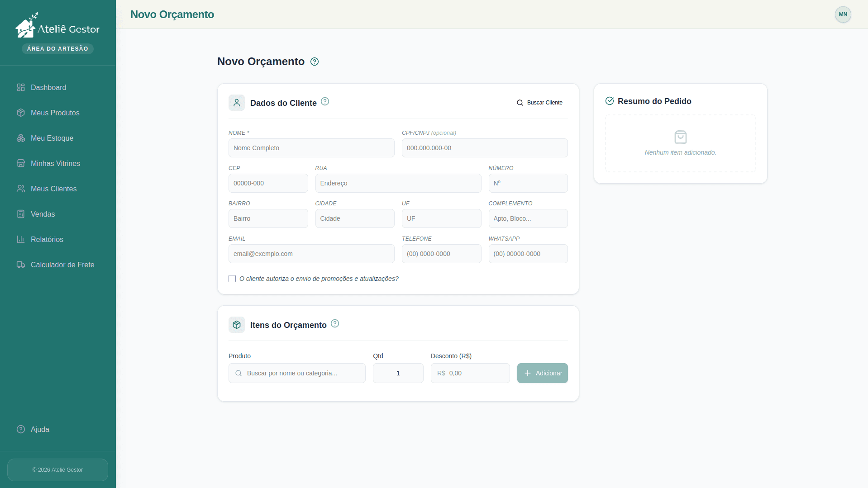Open Dashboard from the sidebar
Viewport: 868px width, 488px height.
point(48,87)
